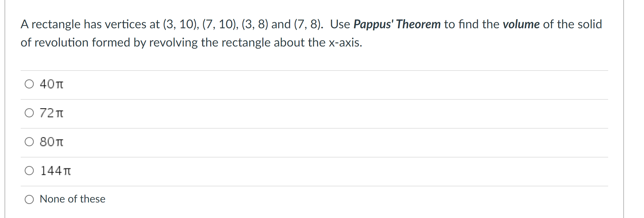This screenshot has height=218, width=644.
Task: Click the bolded Pappus' Theorem text
Action: click(397, 24)
